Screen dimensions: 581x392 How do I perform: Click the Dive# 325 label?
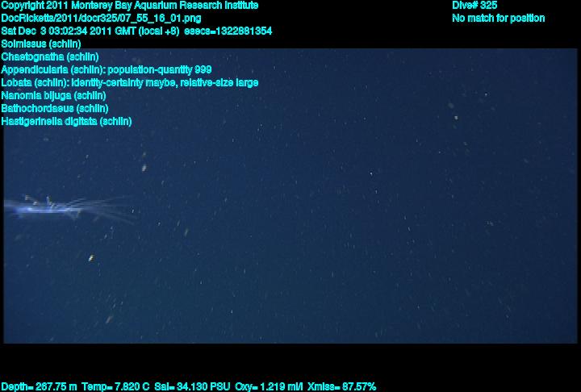tap(474, 6)
